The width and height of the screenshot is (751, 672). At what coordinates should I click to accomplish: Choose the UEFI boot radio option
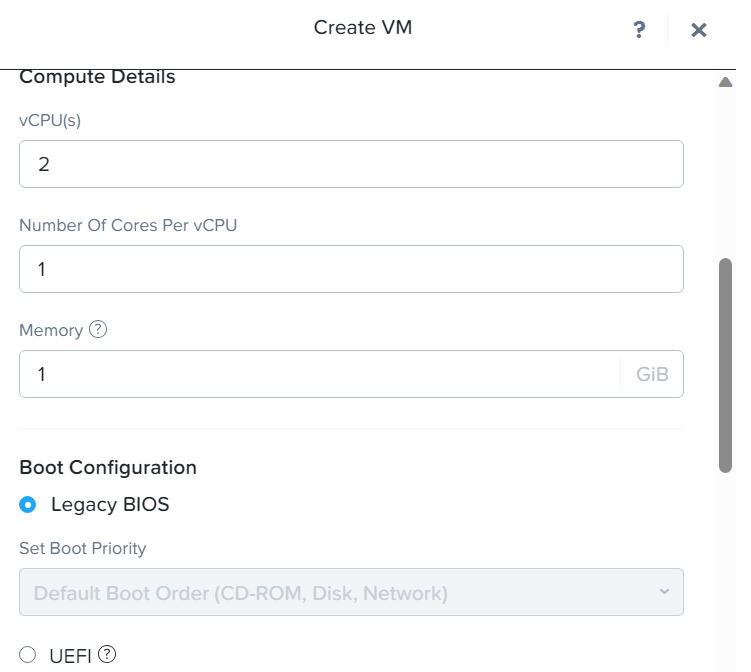[x=28, y=656]
